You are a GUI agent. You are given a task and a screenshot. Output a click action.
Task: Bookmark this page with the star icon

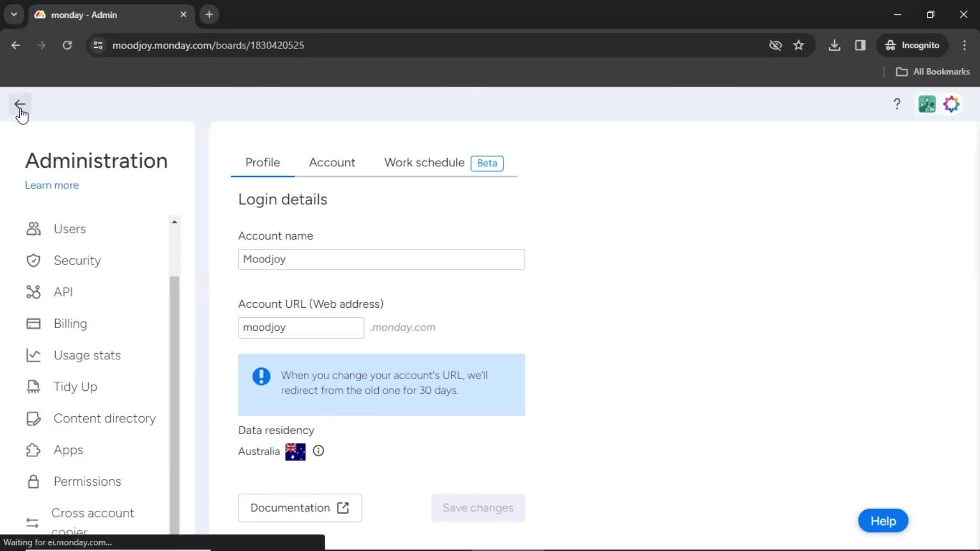click(799, 45)
